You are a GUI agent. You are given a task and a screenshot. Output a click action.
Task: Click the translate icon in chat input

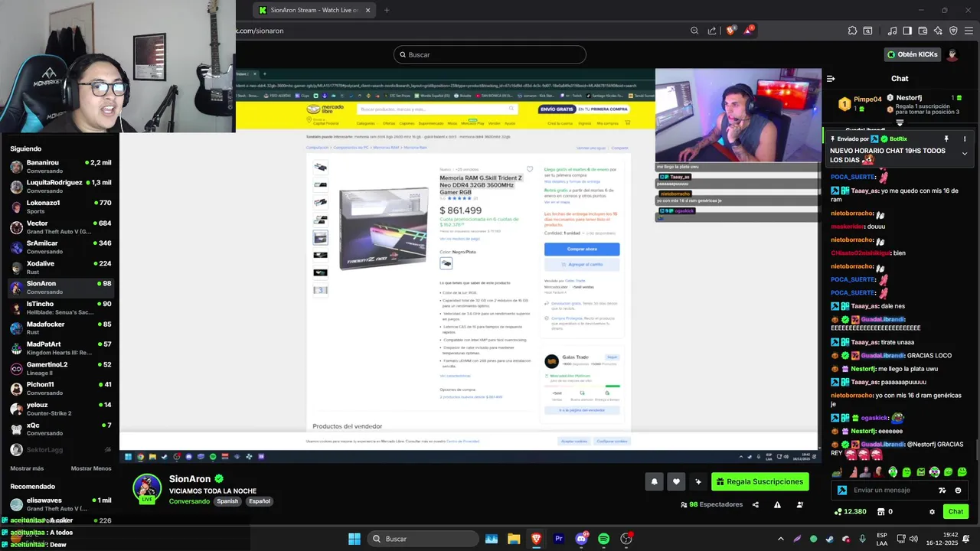942,491
